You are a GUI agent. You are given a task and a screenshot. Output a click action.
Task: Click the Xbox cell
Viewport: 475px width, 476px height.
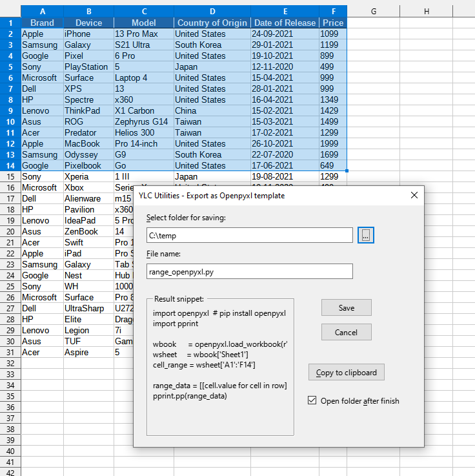(x=88, y=187)
